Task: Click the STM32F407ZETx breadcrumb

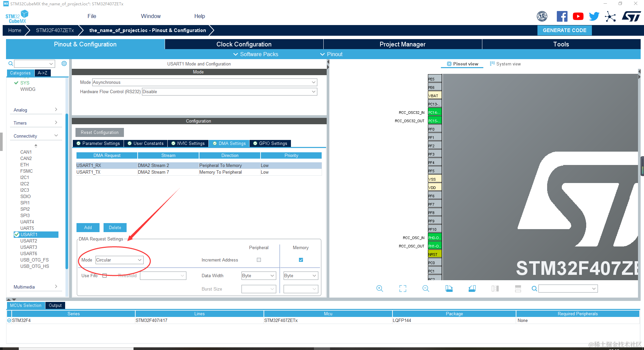Action: click(x=55, y=30)
